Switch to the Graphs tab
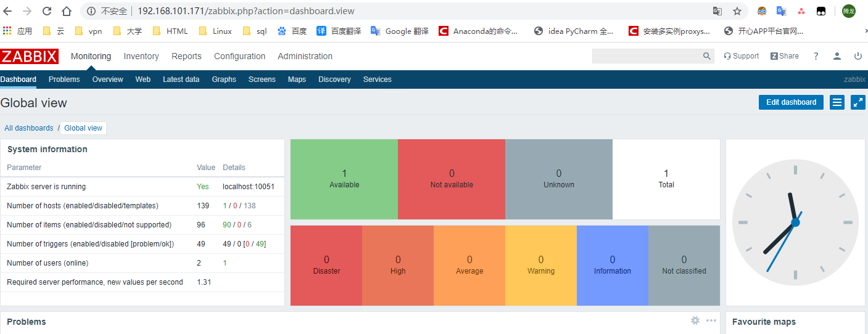Screen dimensions: 868x334 (x=224, y=79)
